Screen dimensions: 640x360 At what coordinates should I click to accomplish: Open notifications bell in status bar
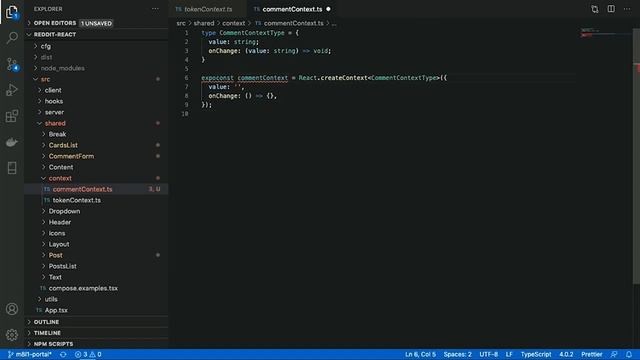point(629,354)
